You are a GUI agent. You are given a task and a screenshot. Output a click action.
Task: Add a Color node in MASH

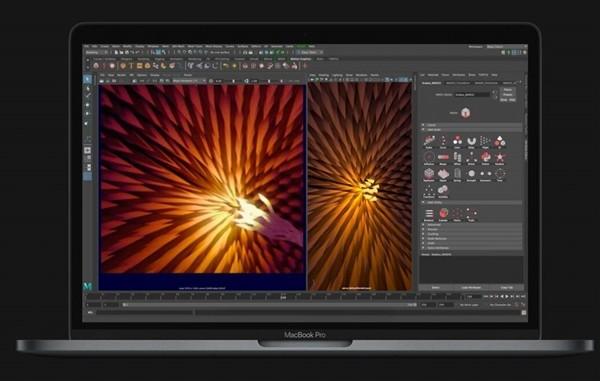pyautogui.click(x=457, y=141)
